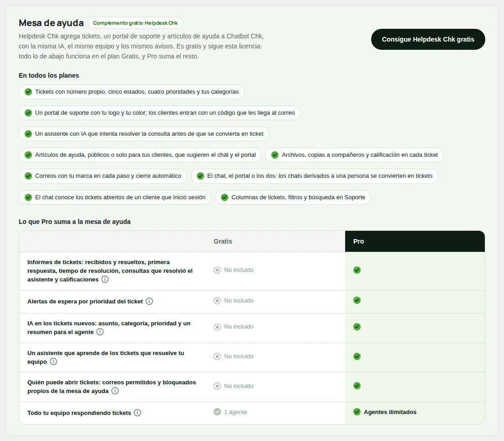This screenshot has width=504, height=441.
Task: Click the Columnas de tickets, filtros chip
Action: (x=293, y=197)
